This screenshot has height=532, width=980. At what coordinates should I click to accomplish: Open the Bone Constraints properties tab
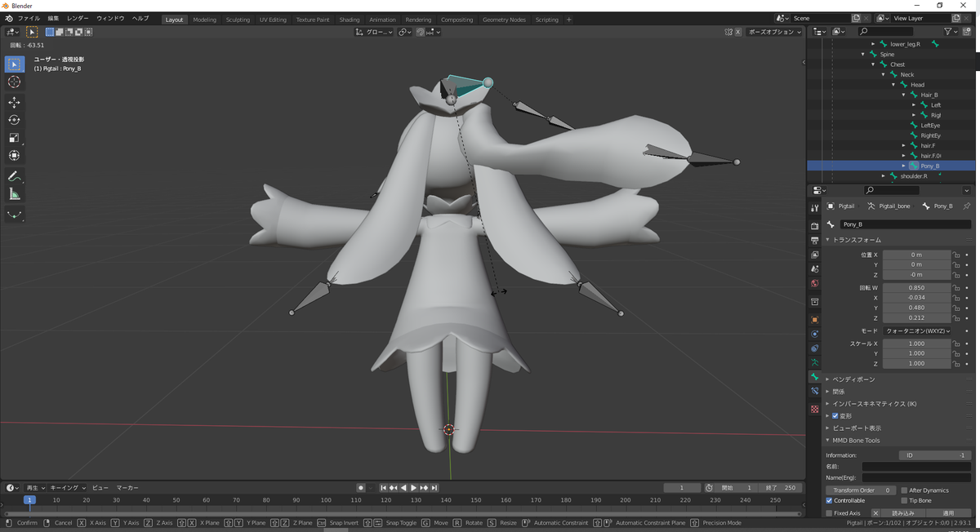tap(814, 392)
